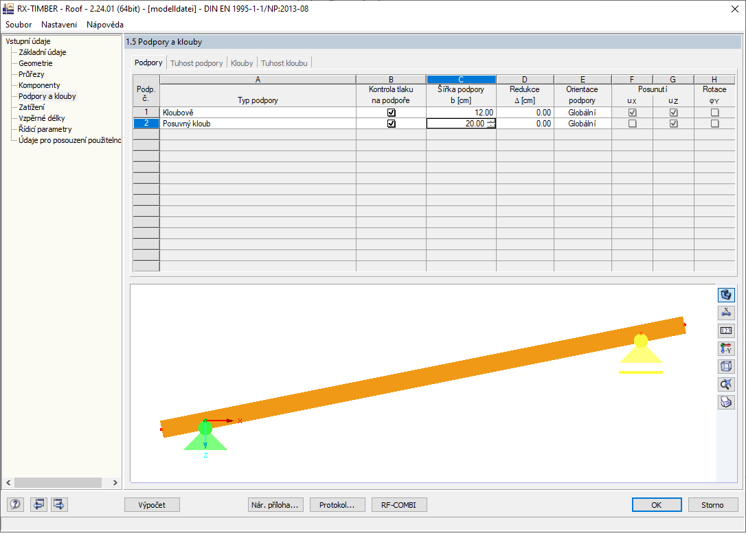Select Základní údaje in the tree
This screenshot has height=560, width=746.
pos(43,52)
